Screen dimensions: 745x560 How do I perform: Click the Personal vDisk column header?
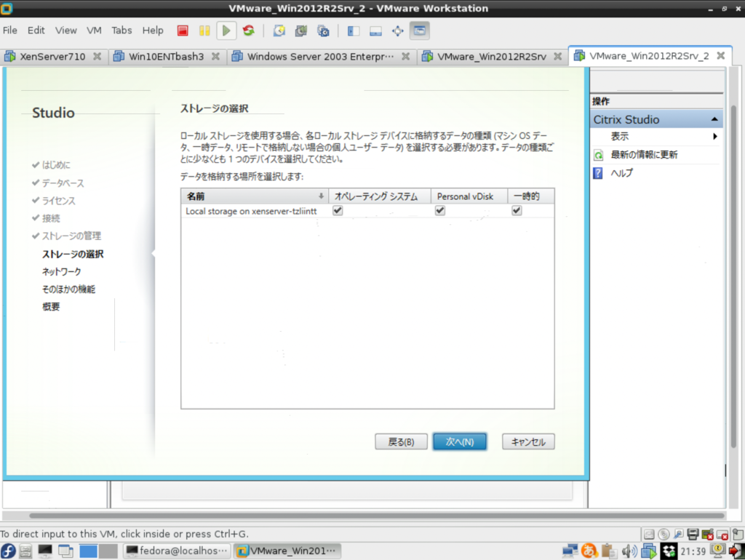469,196
